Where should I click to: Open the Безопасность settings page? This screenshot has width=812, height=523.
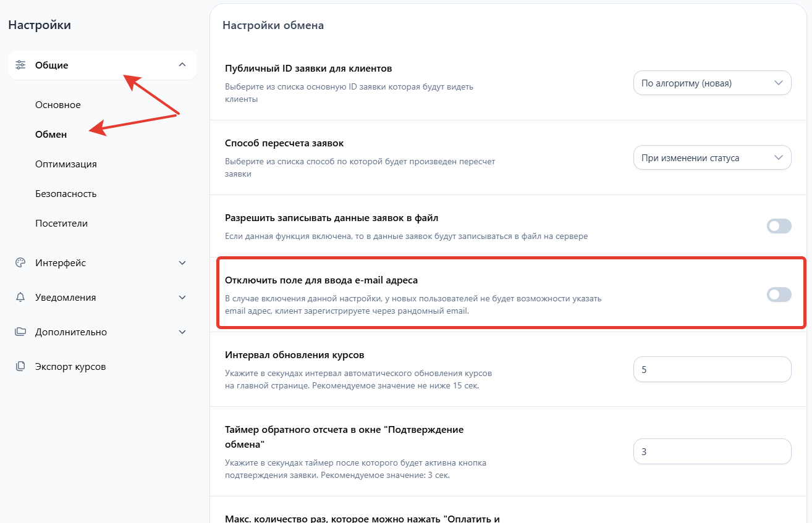(x=66, y=193)
